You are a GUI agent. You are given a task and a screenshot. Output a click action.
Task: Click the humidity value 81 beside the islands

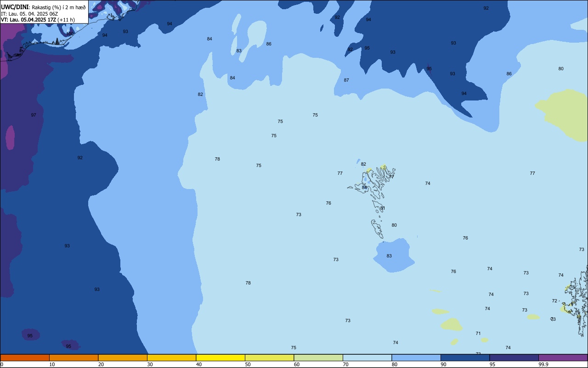pos(383,208)
